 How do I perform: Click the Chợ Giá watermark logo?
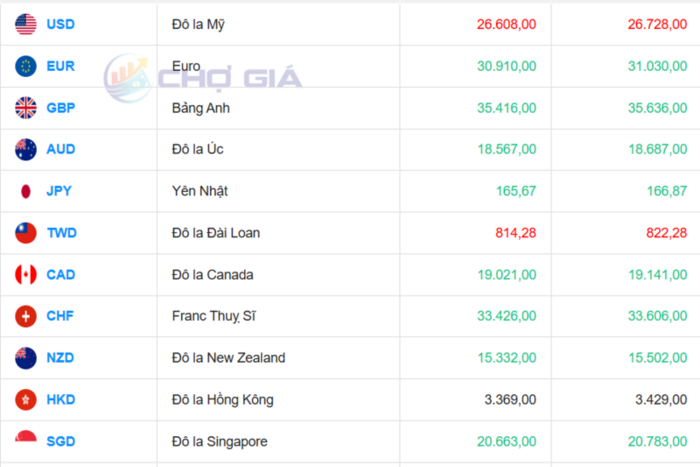pos(203,75)
